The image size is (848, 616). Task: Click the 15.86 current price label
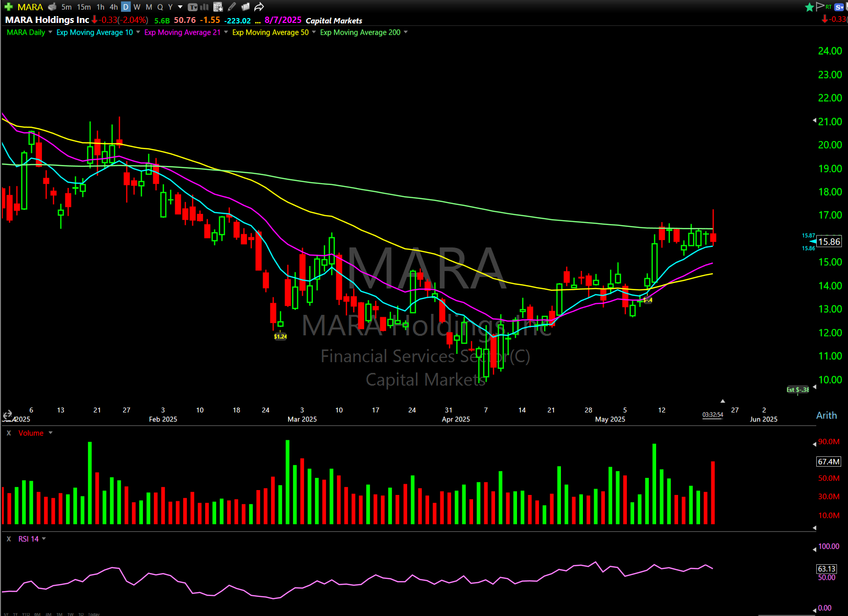[x=829, y=242]
